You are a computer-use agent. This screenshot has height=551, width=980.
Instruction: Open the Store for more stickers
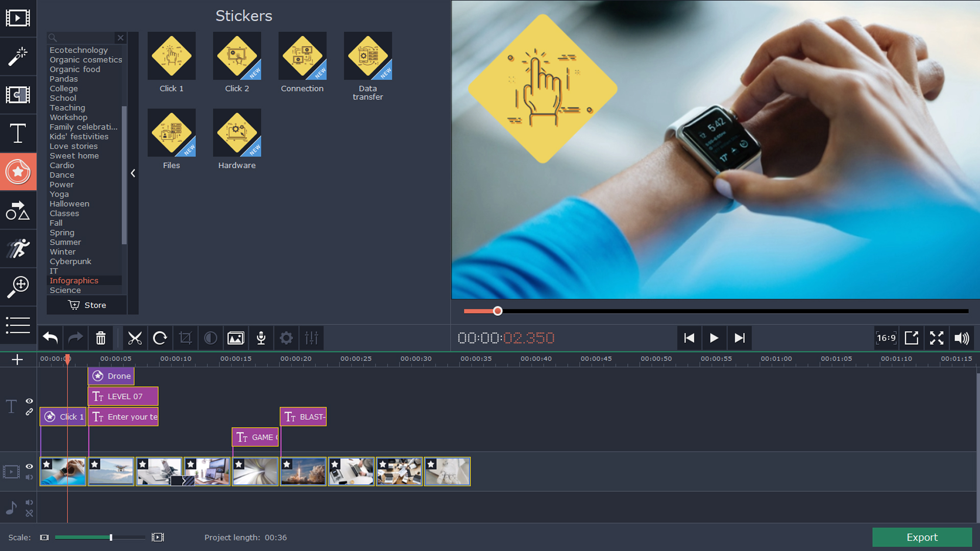tap(87, 305)
